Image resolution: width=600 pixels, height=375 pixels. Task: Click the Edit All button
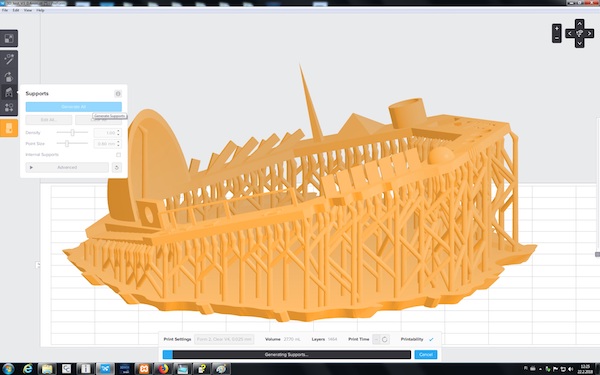[49, 120]
